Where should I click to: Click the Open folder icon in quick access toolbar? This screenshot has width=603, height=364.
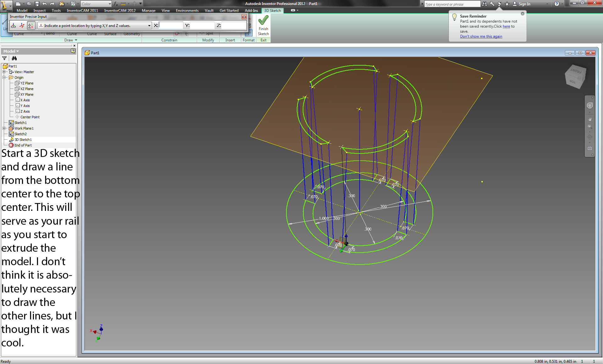tap(29, 4)
